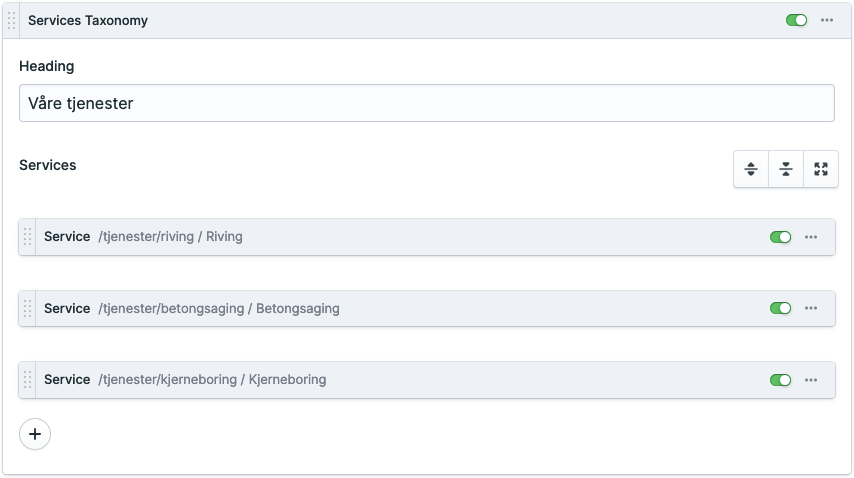The height and width of the screenshot is (478, 854).
Task: Open the Betongsaging service options menu
Action: [811, 309]
